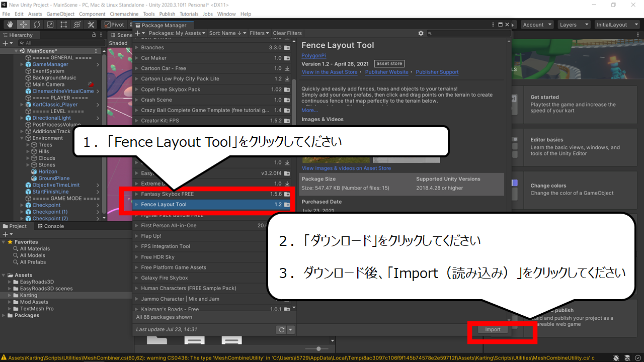Open KartClassic_Player prefab arrow
This screenshot has width=644, height=362.
[x=98, y=105]
